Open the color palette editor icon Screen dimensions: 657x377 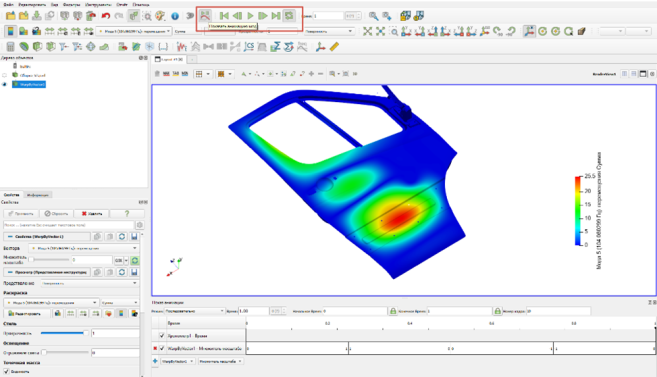coord(160,16)
